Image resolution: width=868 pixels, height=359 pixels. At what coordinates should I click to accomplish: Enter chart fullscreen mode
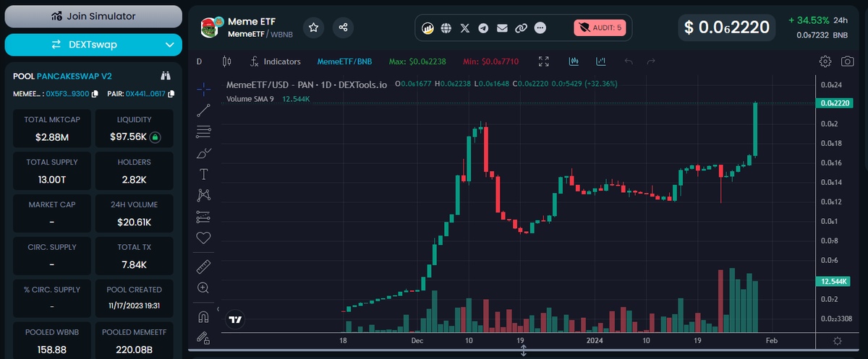pyautogui.click(x=544, y=61)
